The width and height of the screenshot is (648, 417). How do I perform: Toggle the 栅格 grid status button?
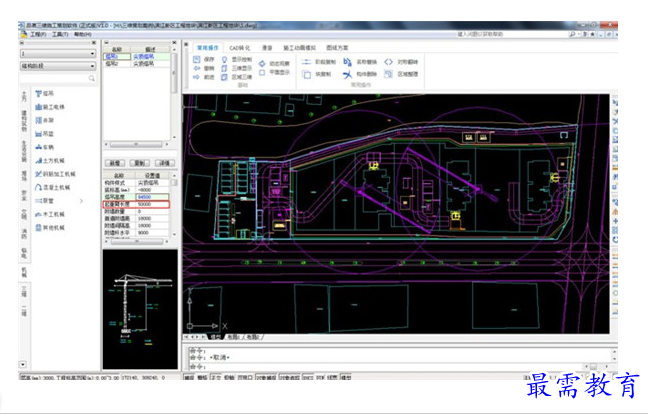[x=202, y=377]
